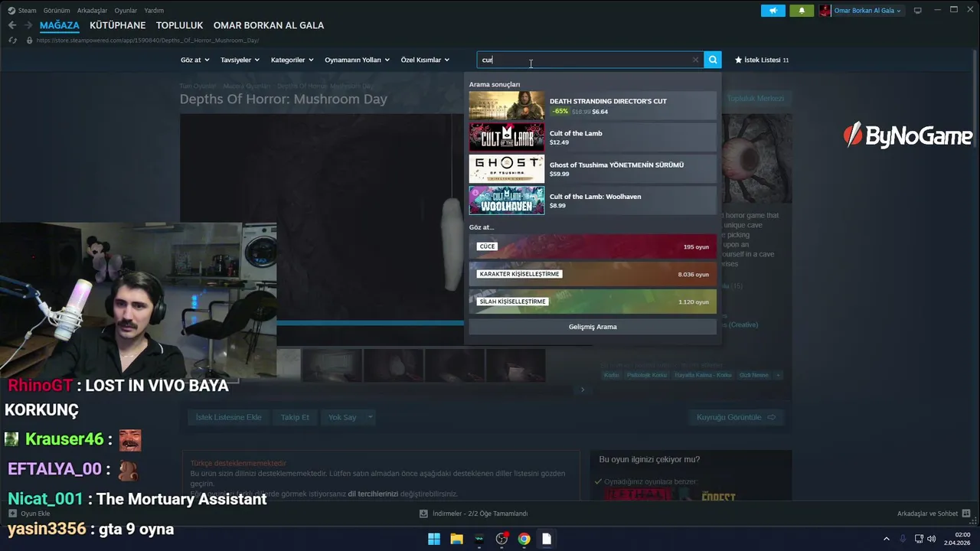
Task: Click the Oyun Ekle plus icon
Action: click(x=12, y=514)
